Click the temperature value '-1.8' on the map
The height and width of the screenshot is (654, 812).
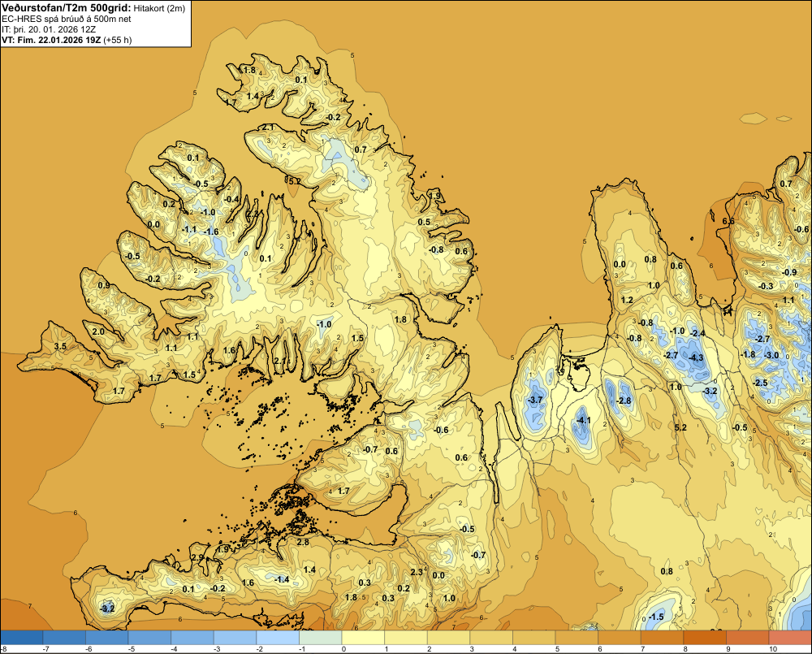[748, 354]
